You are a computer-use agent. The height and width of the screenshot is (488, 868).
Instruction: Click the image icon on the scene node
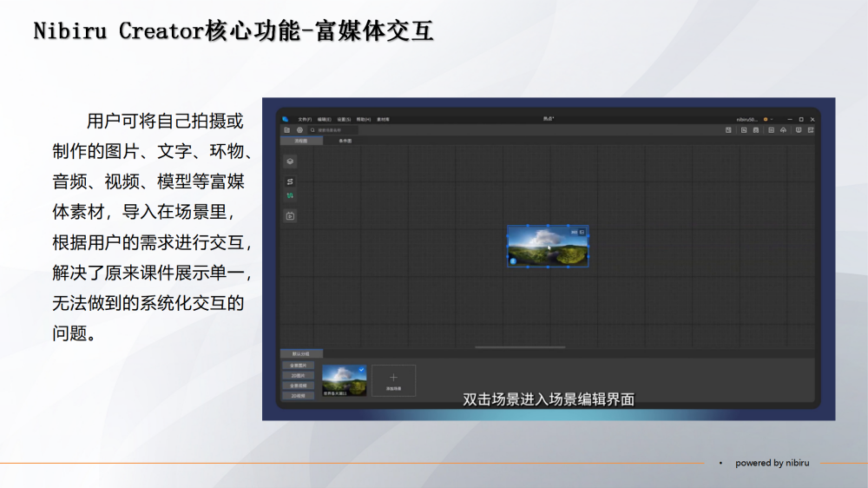pos(582,232)
